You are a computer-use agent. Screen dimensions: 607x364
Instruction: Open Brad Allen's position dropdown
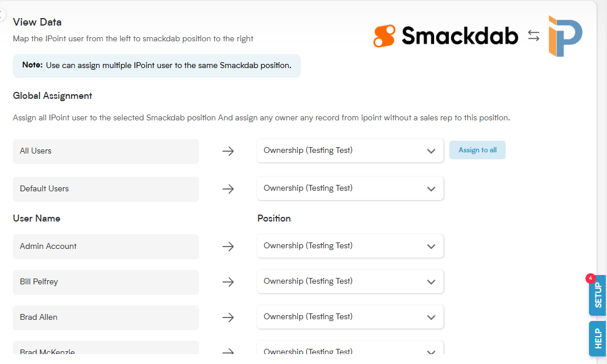pos(350,317)
